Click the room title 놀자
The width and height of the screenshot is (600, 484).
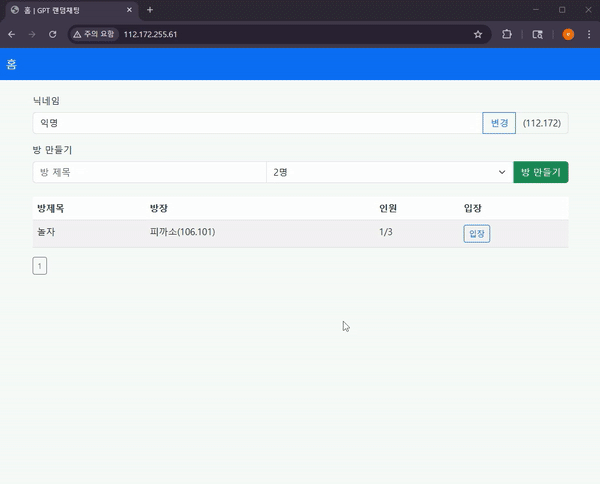pos(46,232)
